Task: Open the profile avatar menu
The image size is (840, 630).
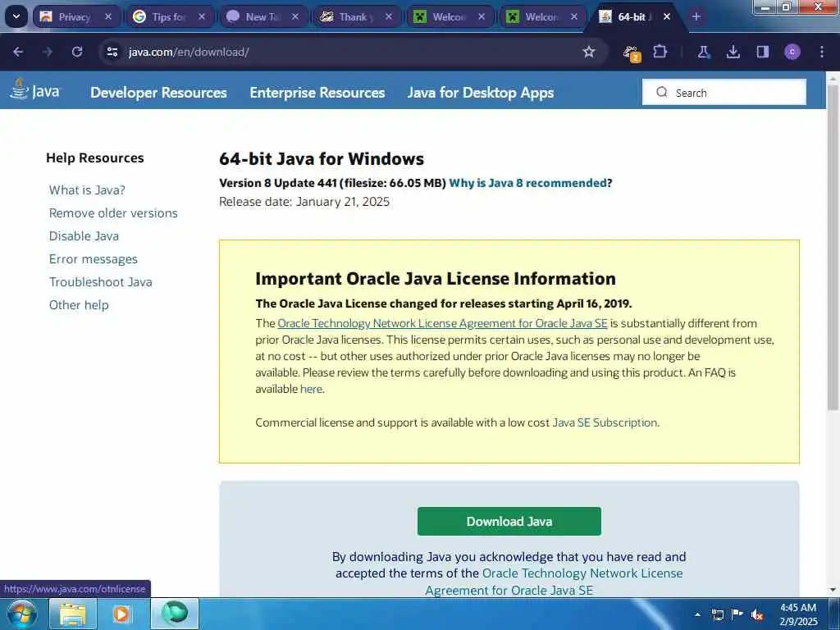Action: pos(792,52)
